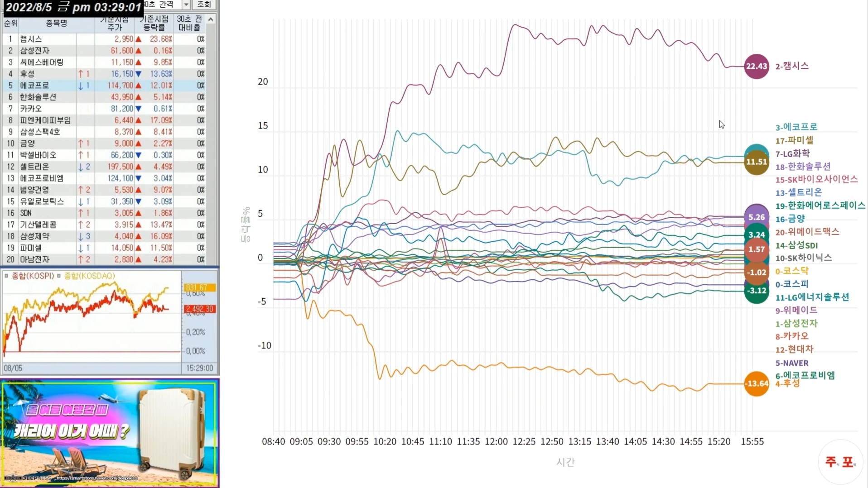Image resolution: width=868 pixels, height=488 pixels.
Task: Click the 5.26 purple value bubble
Action: pyautogui.click(x=757, y=217)
